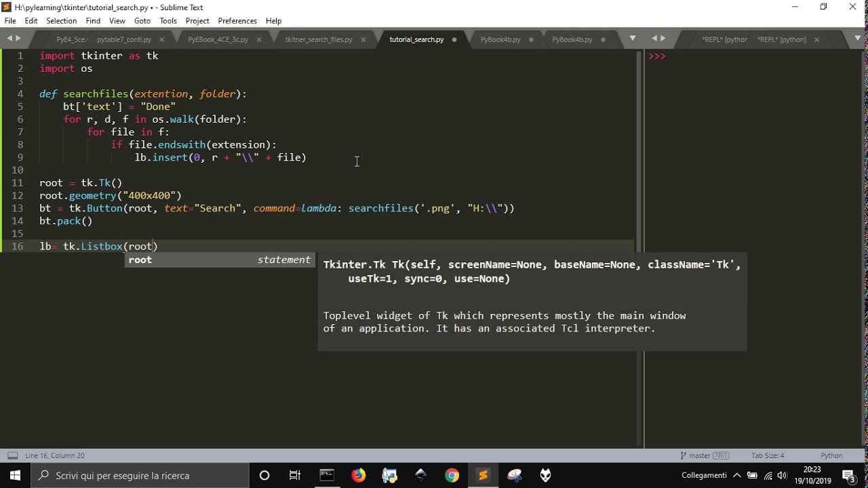The width and height of the screenshot is (868, 488).
Task: Click the 7851 git changes badge
Action: pyautogui.click(x=720, y=455)
